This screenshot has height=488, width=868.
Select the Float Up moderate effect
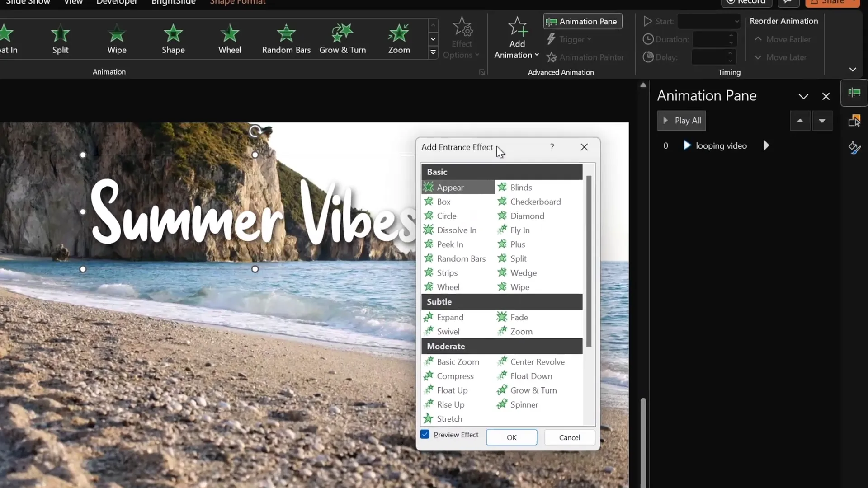tap(452, 390)
